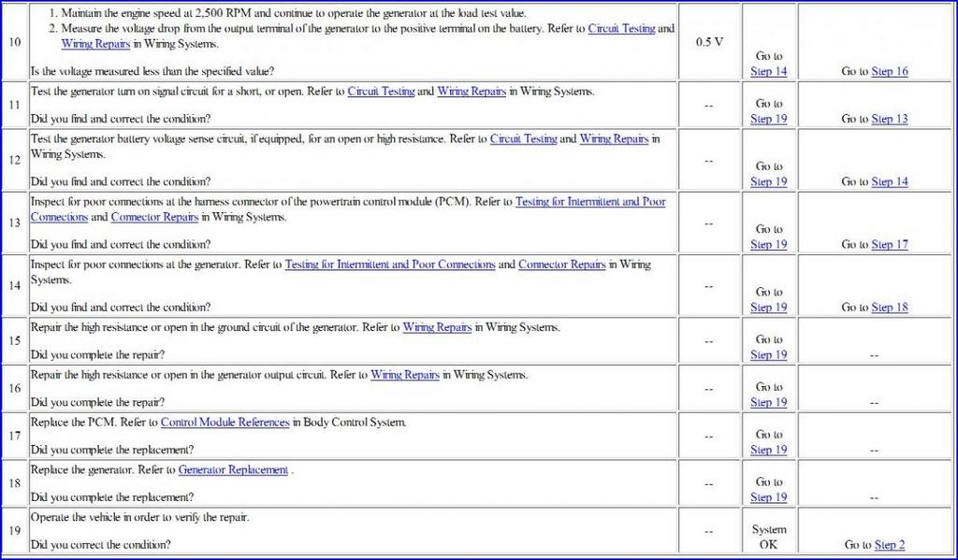Open Testing for Intermittent link in step 14
This screenshot has width=958, height=560.
click(390, 265)
